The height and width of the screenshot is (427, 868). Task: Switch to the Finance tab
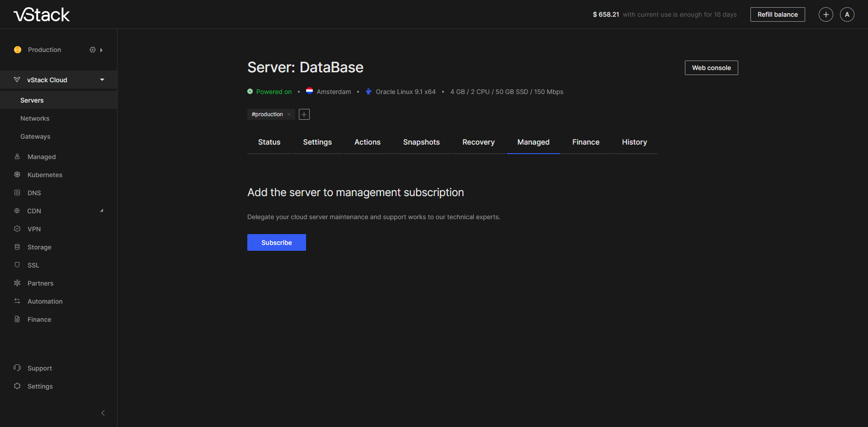[586, 142]
